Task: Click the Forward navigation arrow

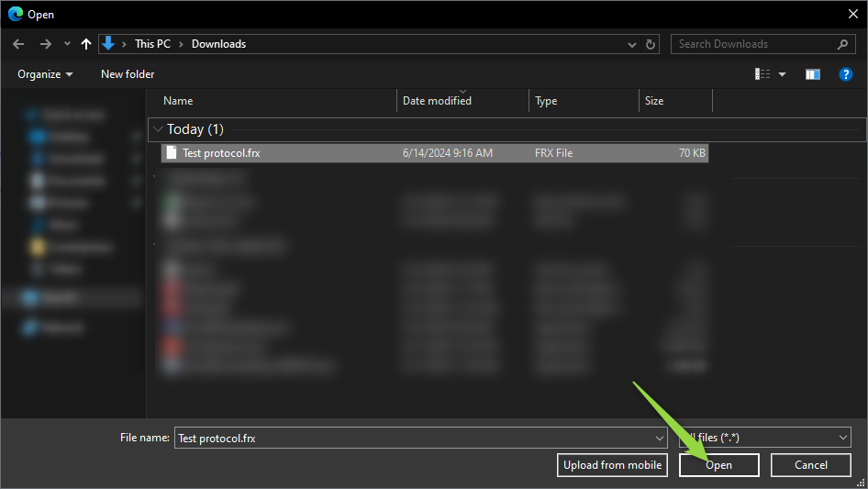Action: tap(45, 44)
